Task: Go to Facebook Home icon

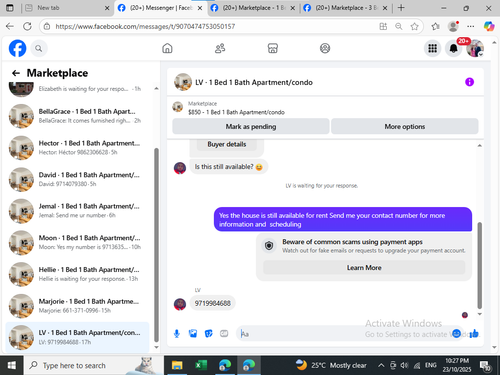Action: click(167, 48)
